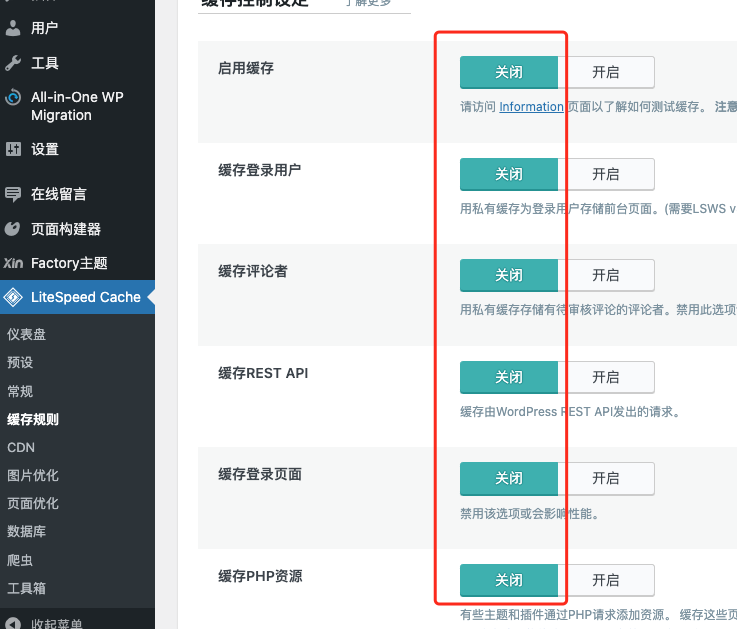Click the 在线留言 message icon
737x629 pixels.
[x=13, y=194]
